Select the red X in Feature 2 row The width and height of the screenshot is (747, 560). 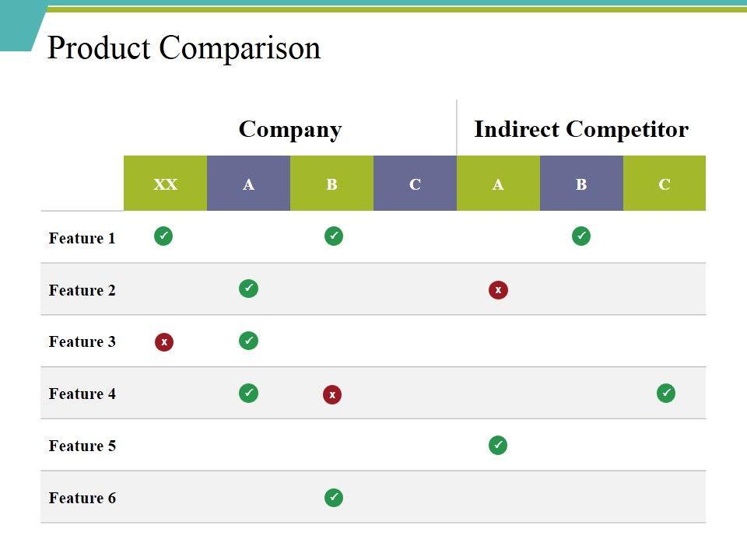tap(498, 290)
